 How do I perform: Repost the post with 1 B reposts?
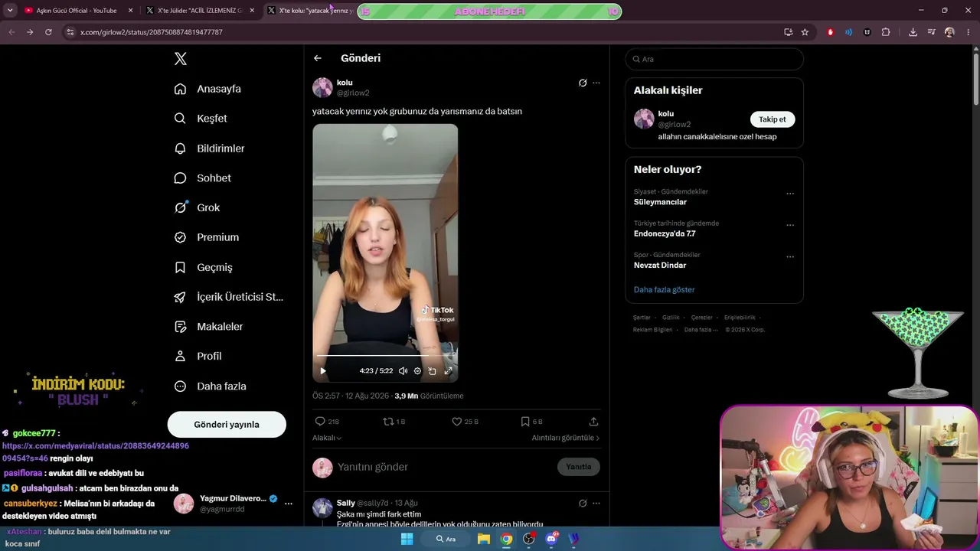coord(394,422)
